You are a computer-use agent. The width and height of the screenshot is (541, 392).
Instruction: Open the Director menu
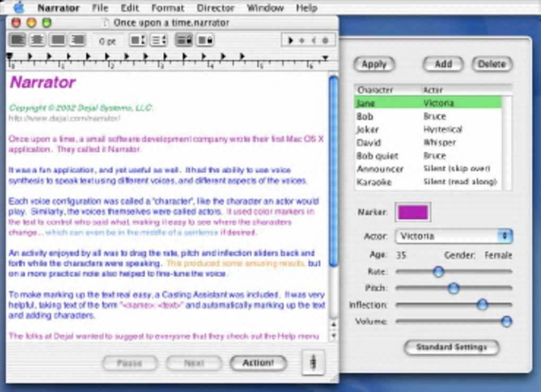coord(216,7)
